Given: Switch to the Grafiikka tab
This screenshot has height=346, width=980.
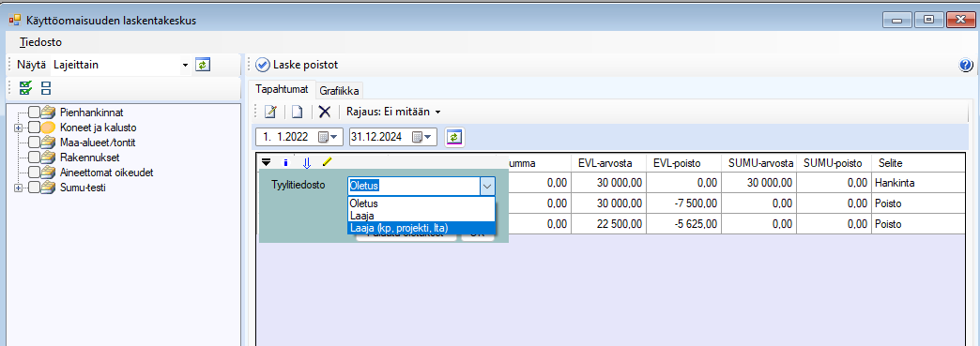Looking at the screenshot, I should (x=340, y=91).
